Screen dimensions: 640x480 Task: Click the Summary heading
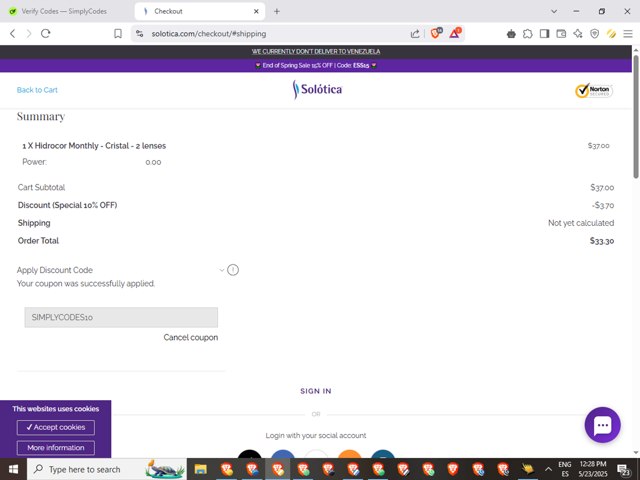(41, 117)
